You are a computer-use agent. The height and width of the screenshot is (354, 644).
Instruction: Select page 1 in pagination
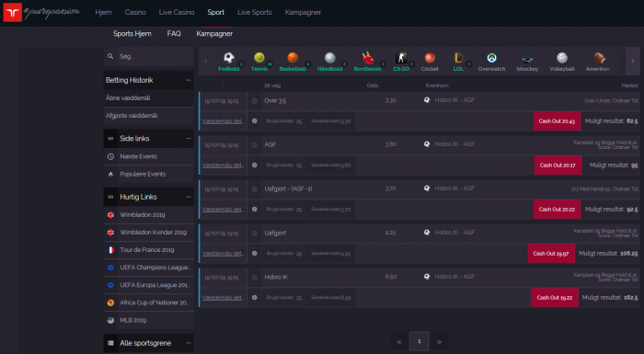click(x=419, y=341)
